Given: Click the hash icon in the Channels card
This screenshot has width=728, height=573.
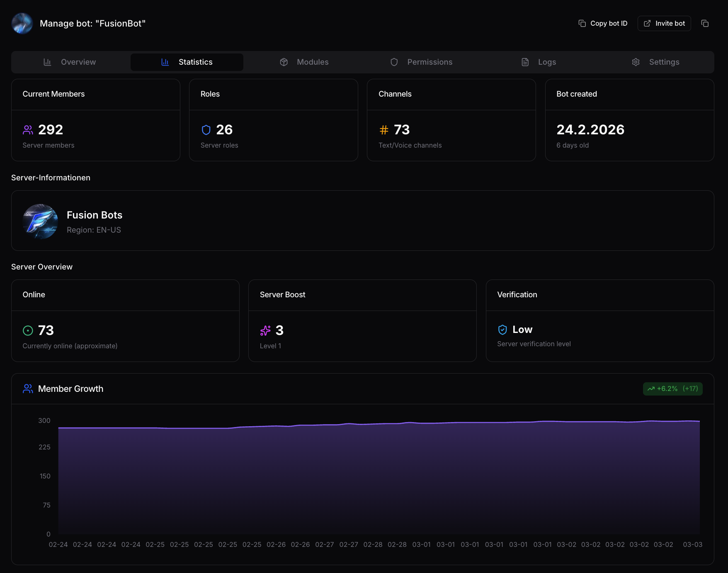Looking at the screenshot, I should (384, 129).
